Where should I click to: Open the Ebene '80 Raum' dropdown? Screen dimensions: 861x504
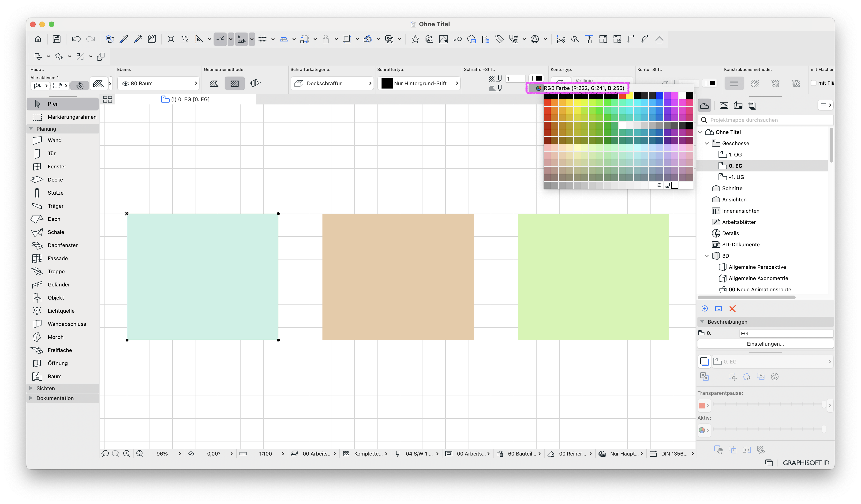[x=158, y=83]
